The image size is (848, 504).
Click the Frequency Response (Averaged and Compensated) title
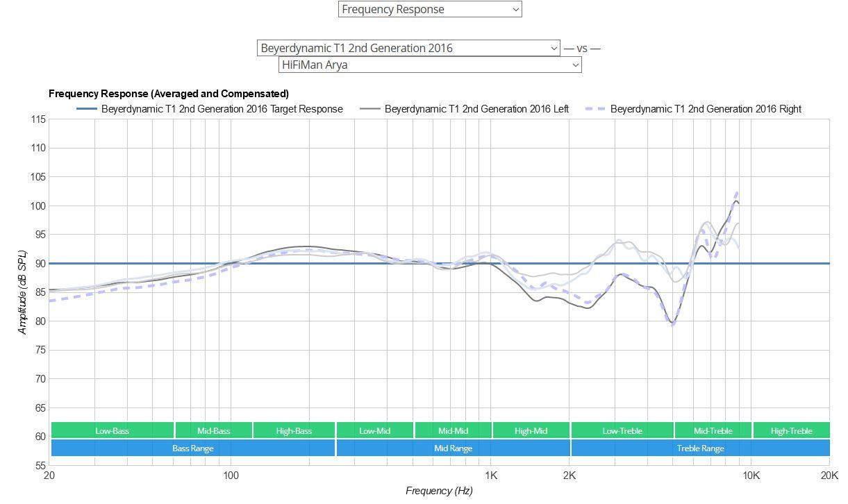169,93
